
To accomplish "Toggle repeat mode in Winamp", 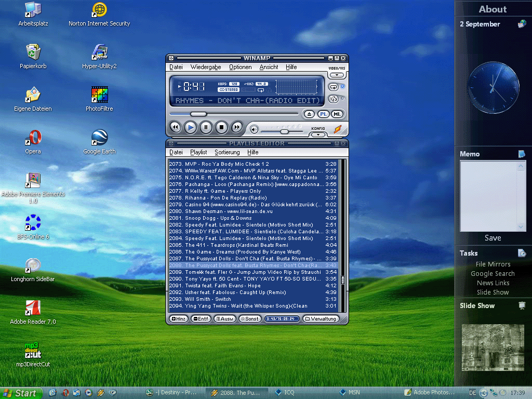I will click(x=334, y=87).
